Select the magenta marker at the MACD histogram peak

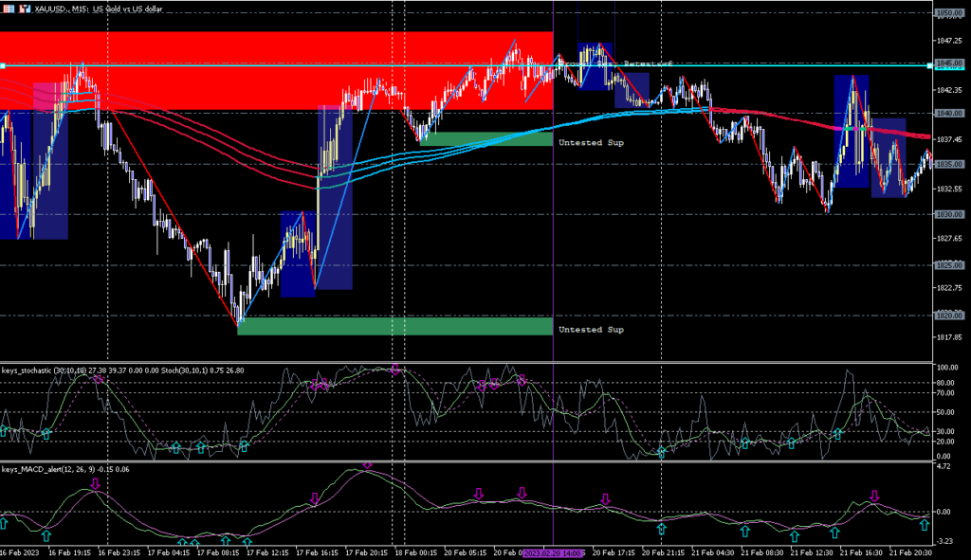[367, 466]
